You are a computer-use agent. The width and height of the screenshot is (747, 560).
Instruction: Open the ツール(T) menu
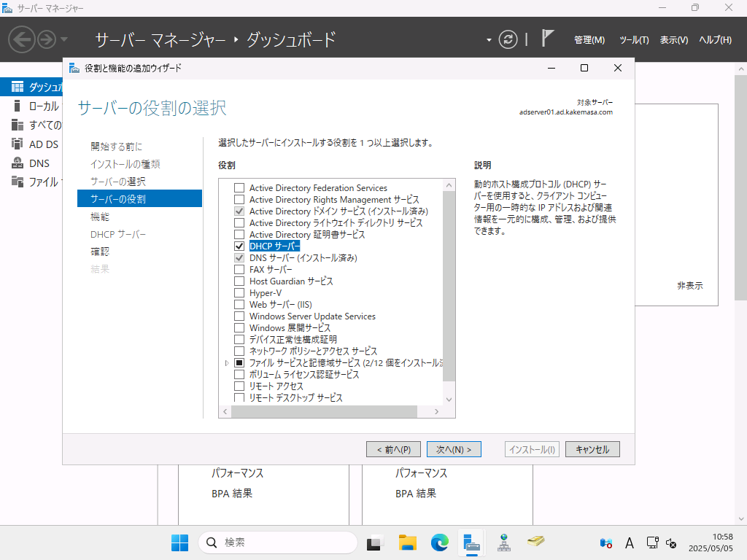tap(634, 40)
